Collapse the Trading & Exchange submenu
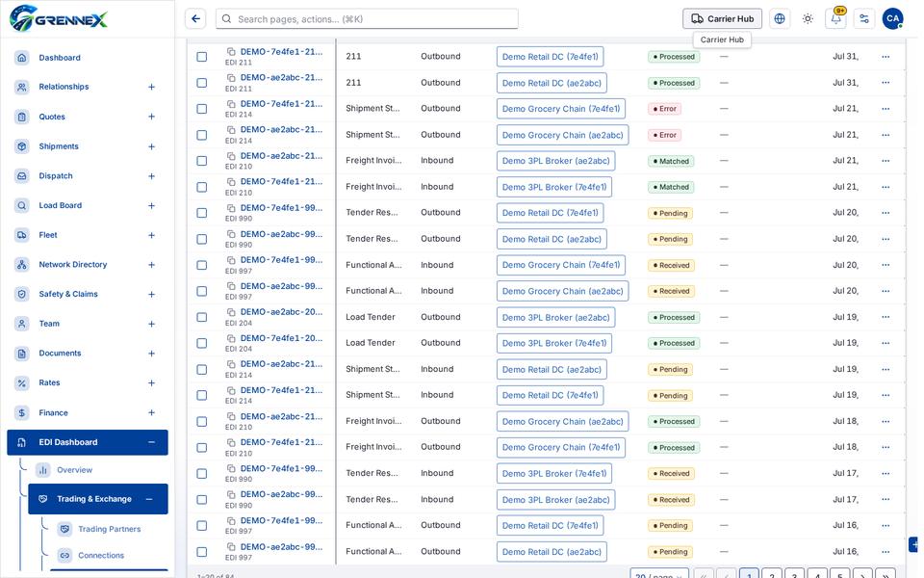924x578 pixels. coord(149,499)
